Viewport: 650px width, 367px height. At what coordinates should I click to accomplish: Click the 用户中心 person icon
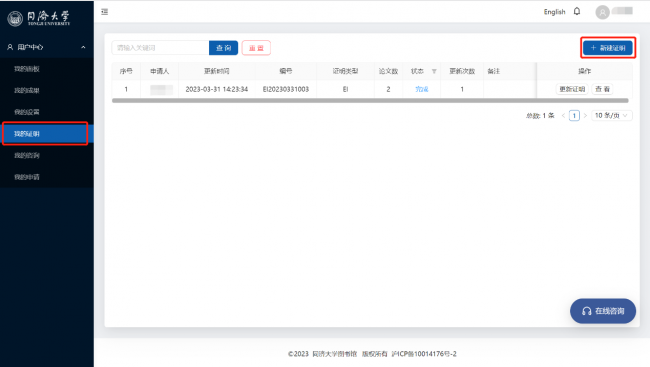pyautogui.click(x=10, y=47)
